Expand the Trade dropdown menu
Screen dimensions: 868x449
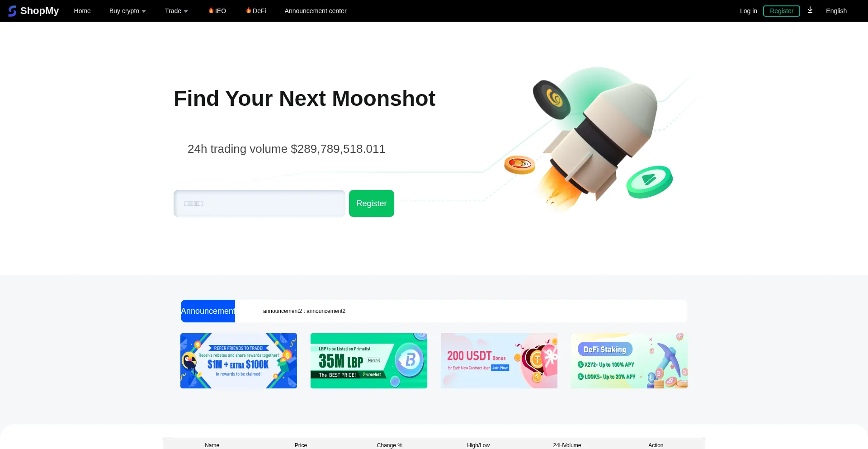click(x=176, y=11)
